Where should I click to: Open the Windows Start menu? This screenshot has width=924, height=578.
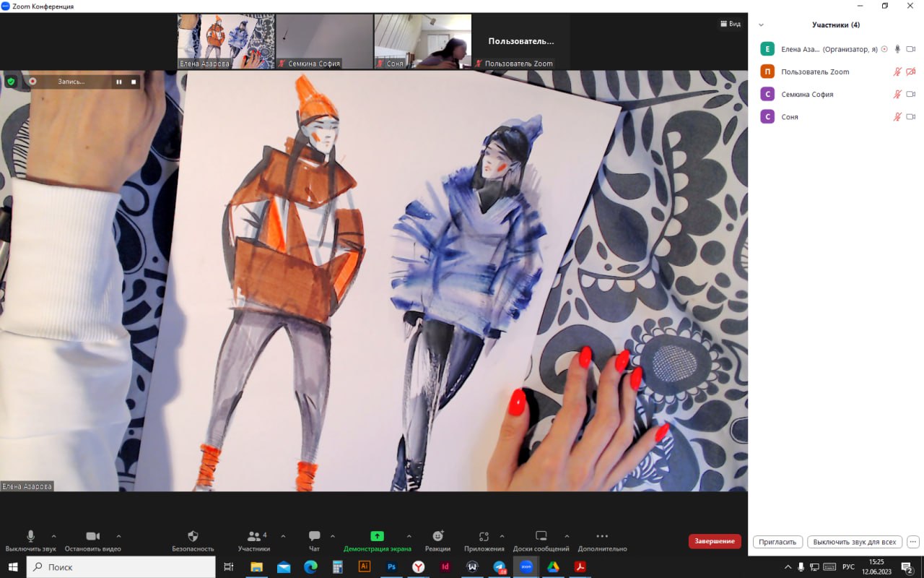[x=12, y=566]
